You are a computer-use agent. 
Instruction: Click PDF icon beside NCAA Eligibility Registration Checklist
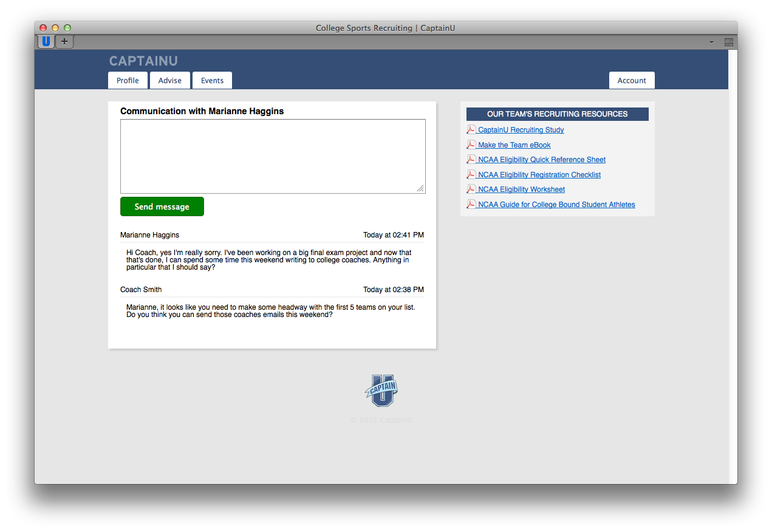click(x=471, y=174)
